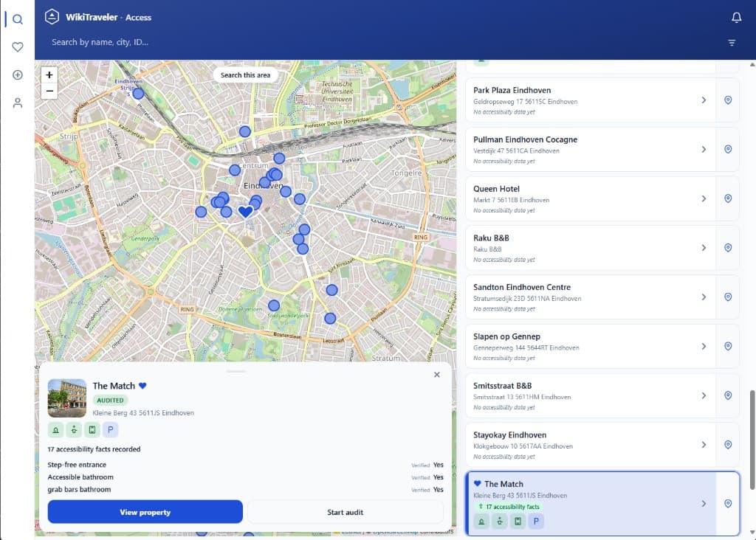The image size is (756, 540).
Task: Expand The Match chevron in list
Action: 704,503
